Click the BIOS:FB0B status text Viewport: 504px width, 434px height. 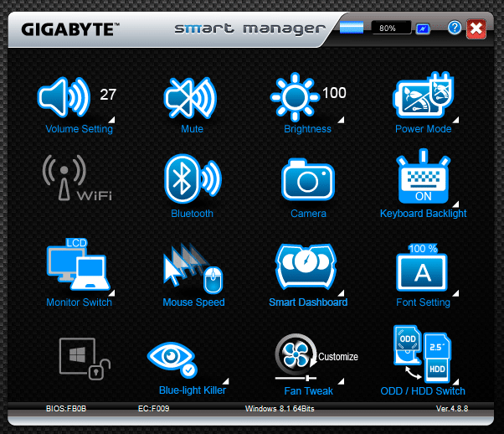click(x=66, y=409)
